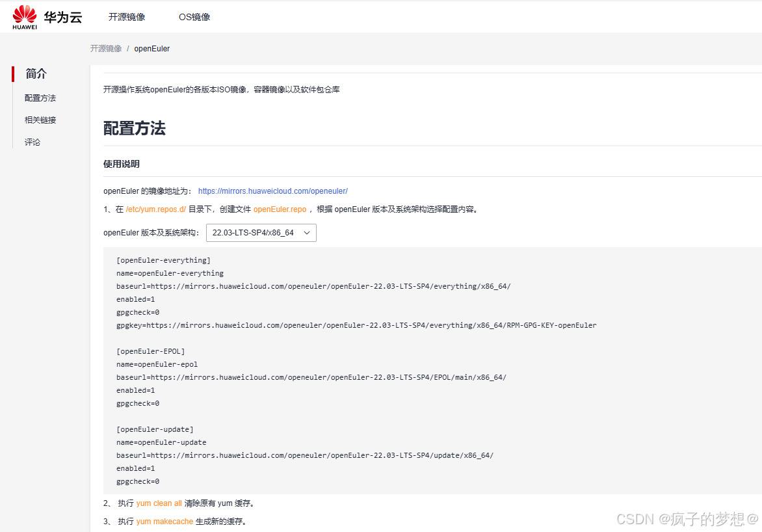Click the 配置方法 main heading
The height and width of the screenshot is (532, 762).
135,128
